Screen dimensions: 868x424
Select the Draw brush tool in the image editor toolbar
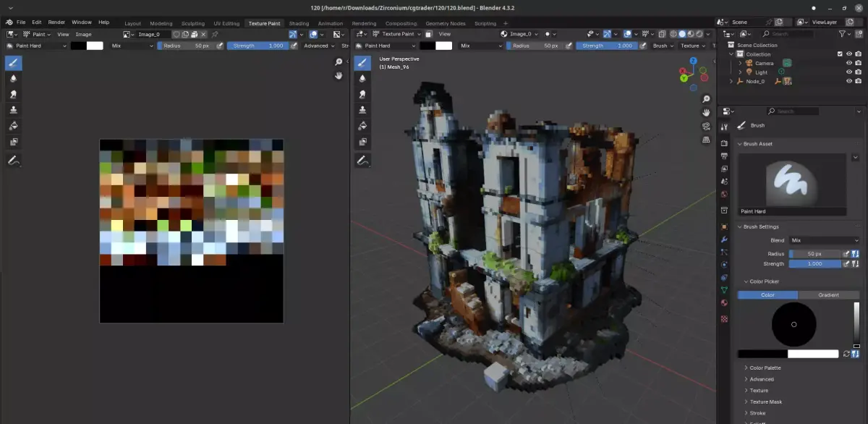[x=13, y=63]
